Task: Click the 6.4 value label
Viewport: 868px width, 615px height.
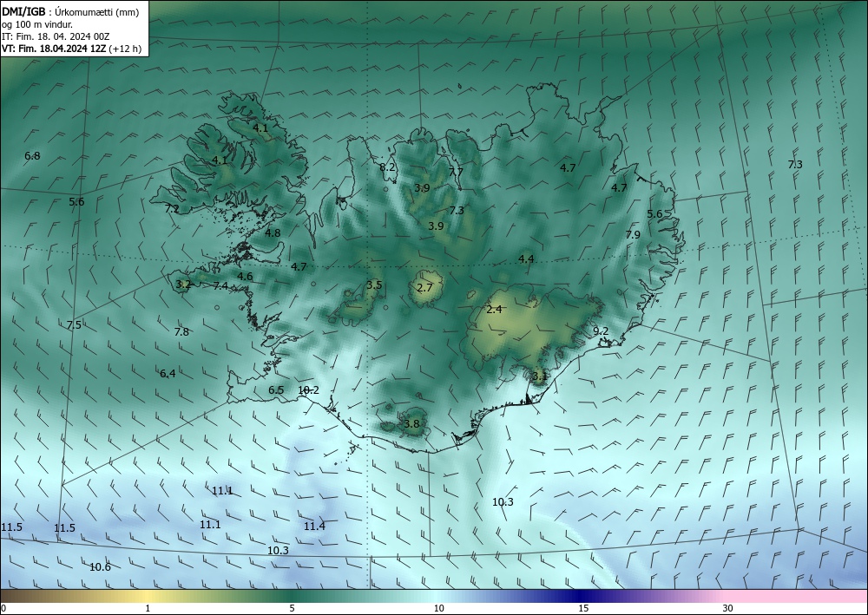Action: point(168,374)
